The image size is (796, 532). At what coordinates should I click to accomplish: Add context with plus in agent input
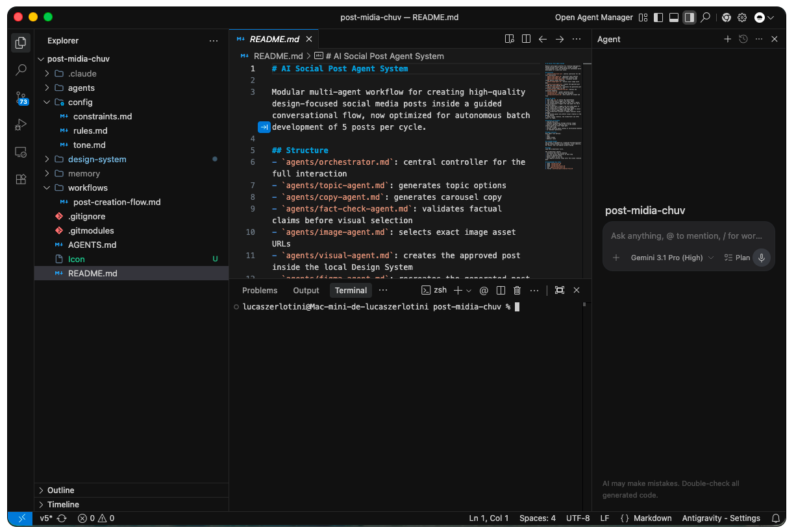point(616,258)
